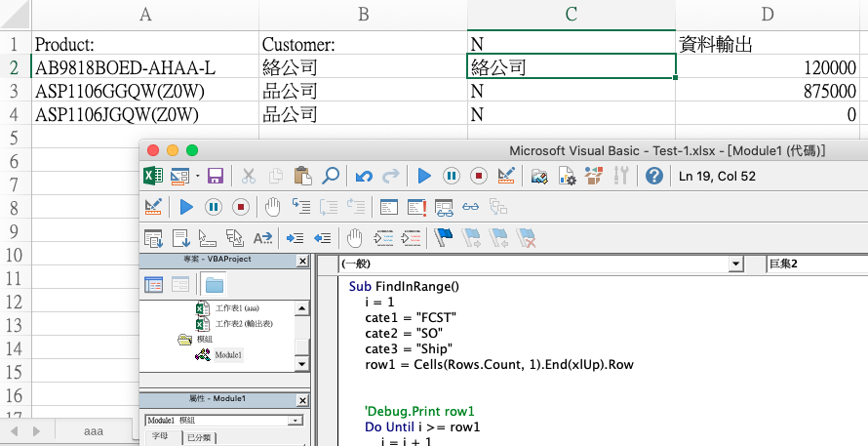The width and height of the screenshot is (868, 446).
Task: Click the Call Stack icon
Action: (498, 207)
